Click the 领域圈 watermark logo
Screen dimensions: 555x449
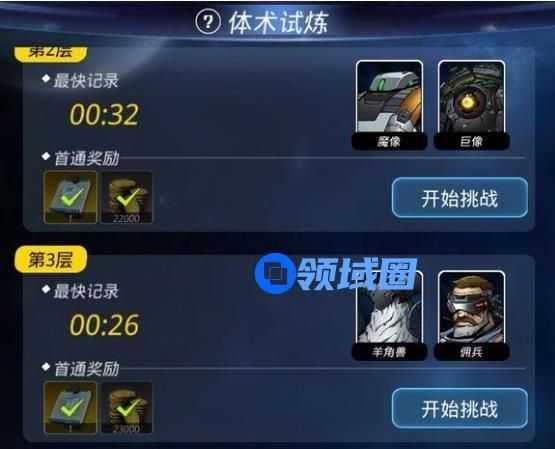[x=336, y=274]
